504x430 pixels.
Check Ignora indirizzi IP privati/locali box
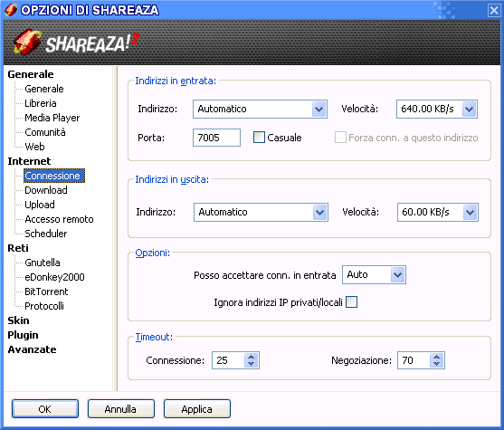(x=351, y=302)
